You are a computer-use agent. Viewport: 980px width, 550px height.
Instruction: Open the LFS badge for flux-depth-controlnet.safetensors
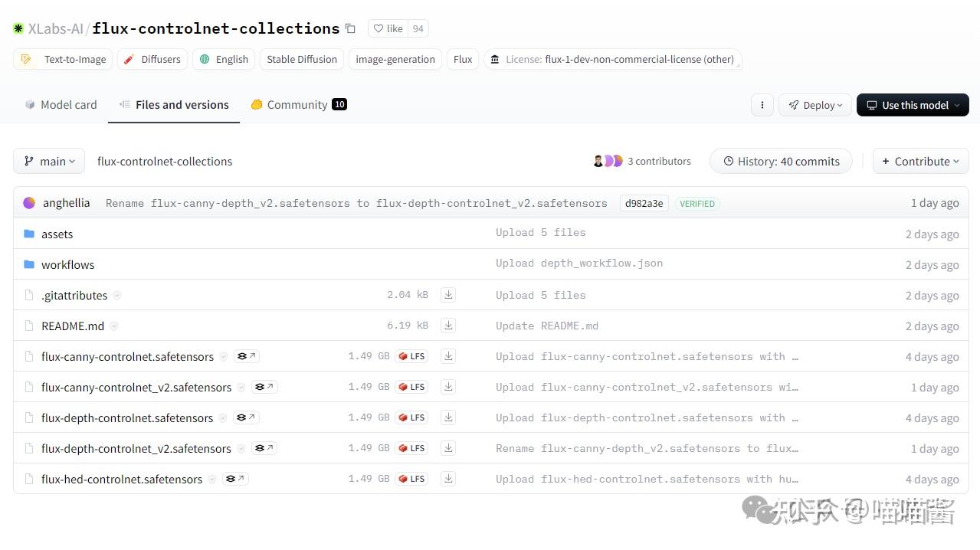[x=411, y=417]
